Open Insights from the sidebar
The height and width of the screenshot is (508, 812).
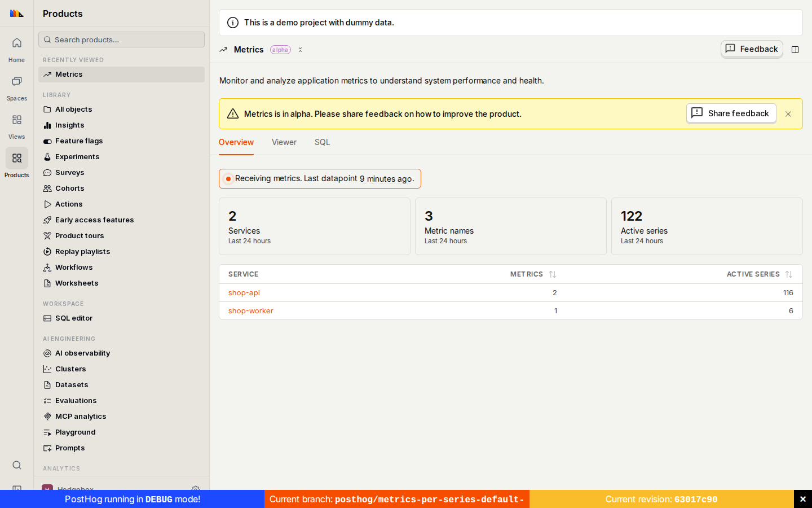click(x=121, y=125)
